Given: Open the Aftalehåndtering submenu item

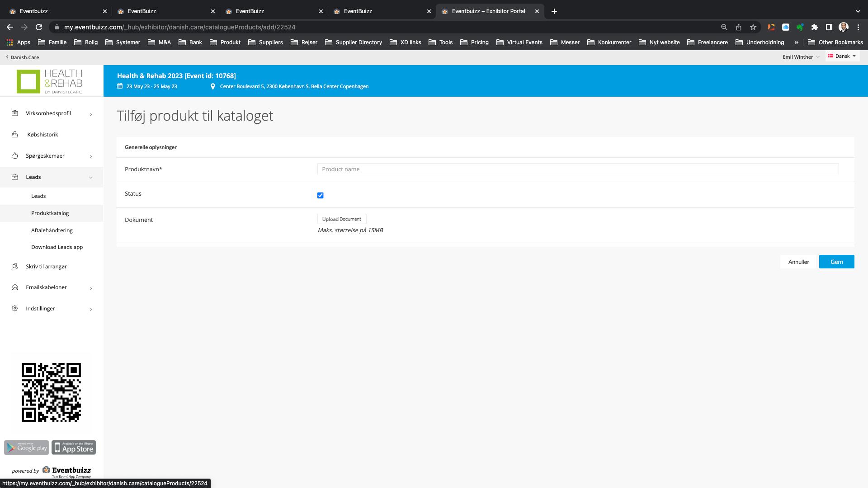Looking at the screenshot, I should 52,230.
